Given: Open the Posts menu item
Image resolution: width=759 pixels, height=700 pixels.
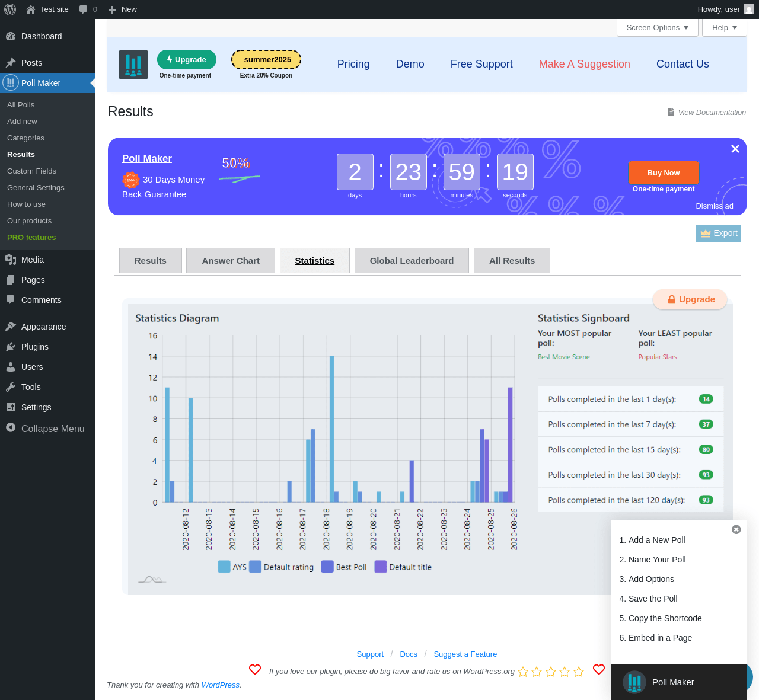Looking at the screenshot, I should [47, 63].
